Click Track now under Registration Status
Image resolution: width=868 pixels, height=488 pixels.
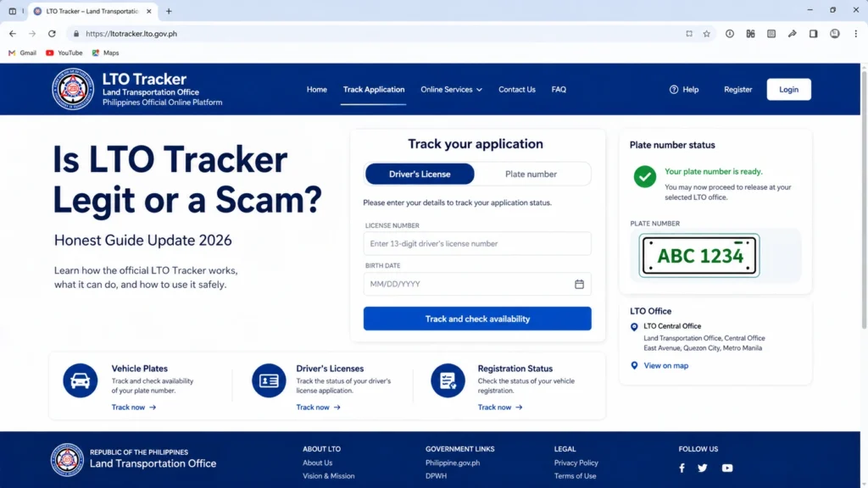pyautogui.click(x=500, y=408)
